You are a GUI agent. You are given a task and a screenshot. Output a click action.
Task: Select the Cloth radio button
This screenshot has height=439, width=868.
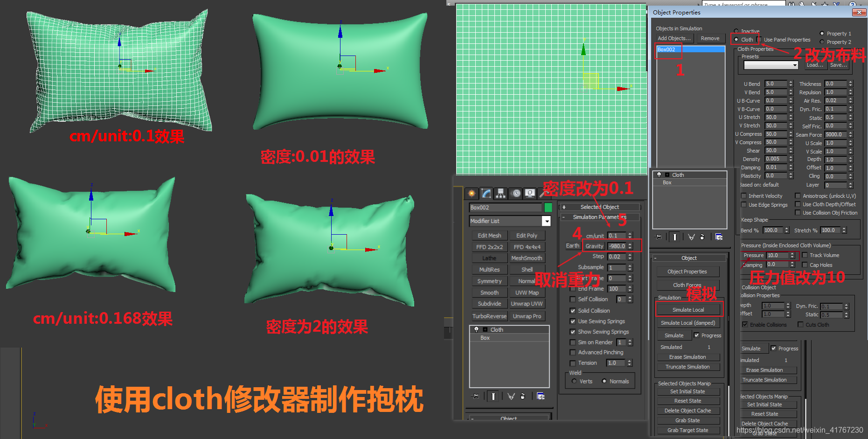coord(736,40)
